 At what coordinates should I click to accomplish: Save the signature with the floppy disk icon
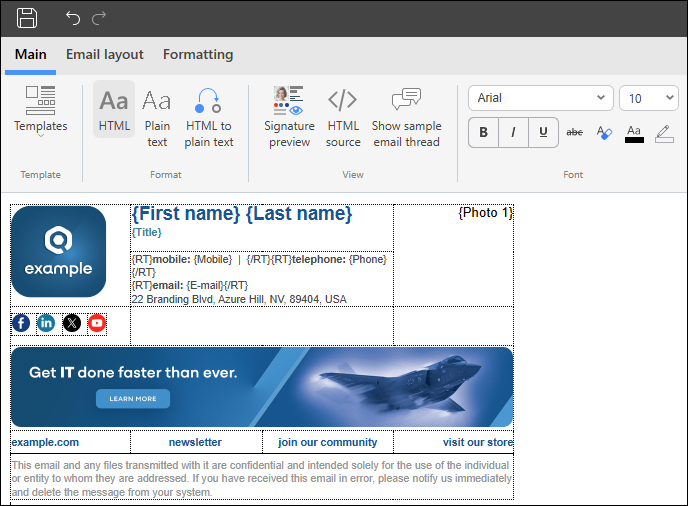coord(27,18)
